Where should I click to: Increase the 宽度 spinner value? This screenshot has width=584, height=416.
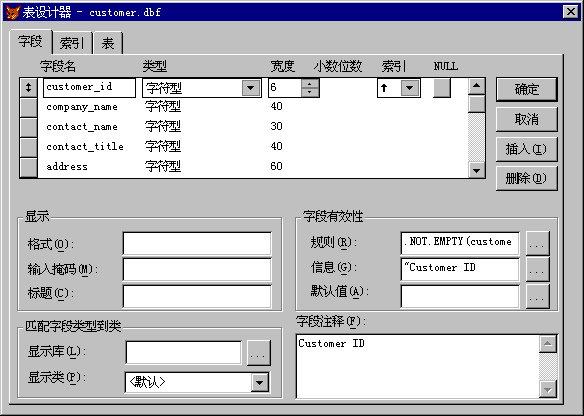pos(310,83)
